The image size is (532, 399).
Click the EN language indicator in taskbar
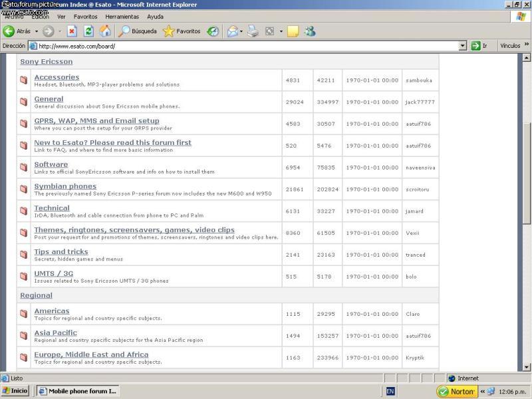tap(390, 392)
